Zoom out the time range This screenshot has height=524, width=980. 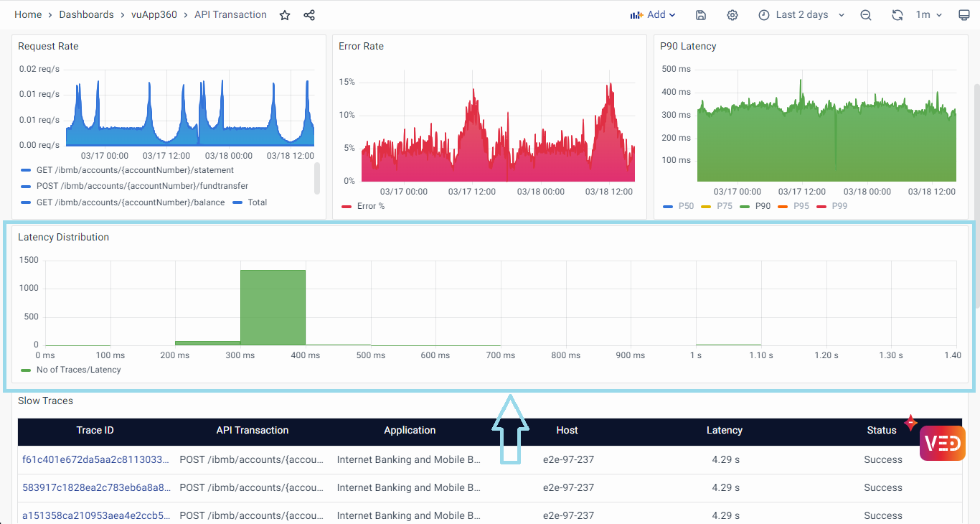point(866,15)
